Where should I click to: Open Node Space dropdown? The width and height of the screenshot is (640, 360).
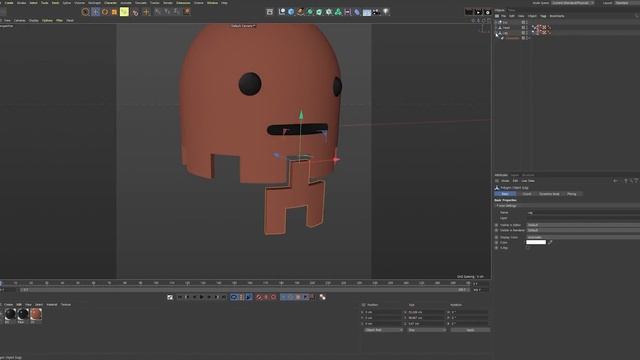pos(573,3)
